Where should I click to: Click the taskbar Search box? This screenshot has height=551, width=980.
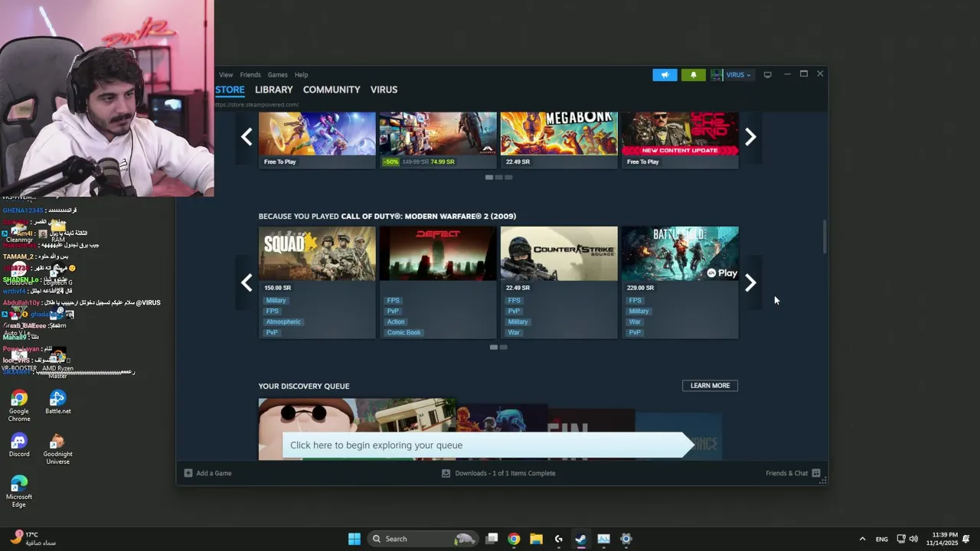[x=423, y=539]
